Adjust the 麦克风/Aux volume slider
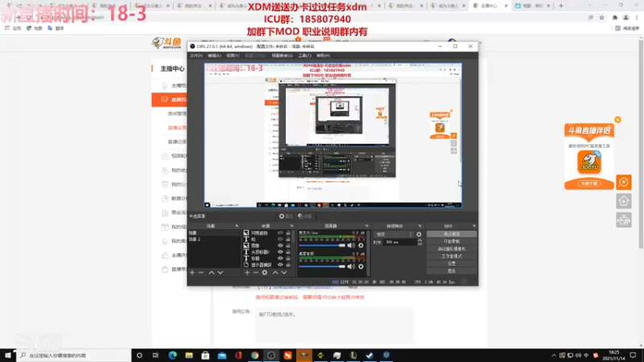Image resolution: width=644 pixels, height=362 pixels. [x=322, y=245]
